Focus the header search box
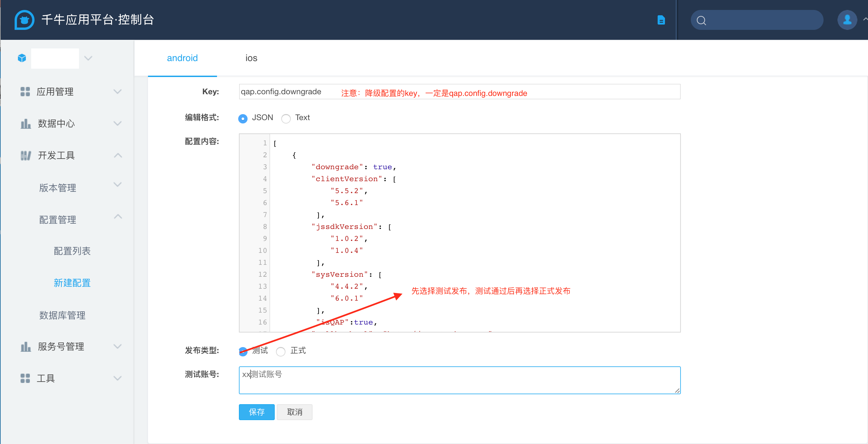 [757, 20]
